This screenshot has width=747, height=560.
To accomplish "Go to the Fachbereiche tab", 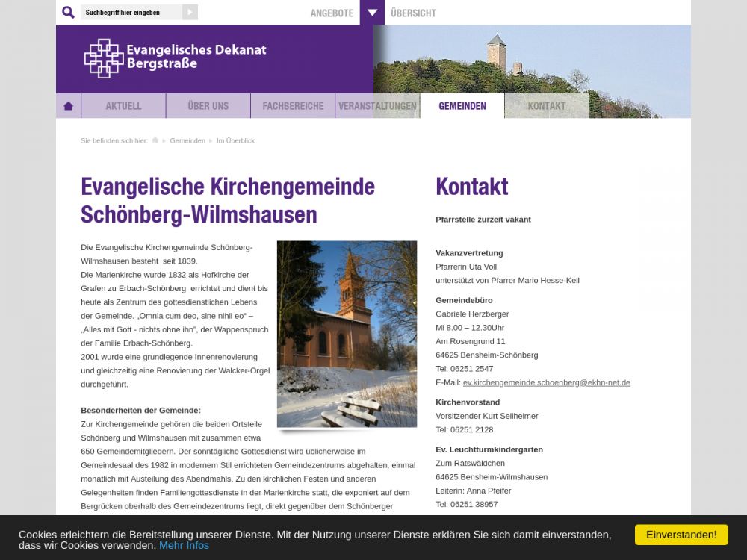I will pos(293,106).
